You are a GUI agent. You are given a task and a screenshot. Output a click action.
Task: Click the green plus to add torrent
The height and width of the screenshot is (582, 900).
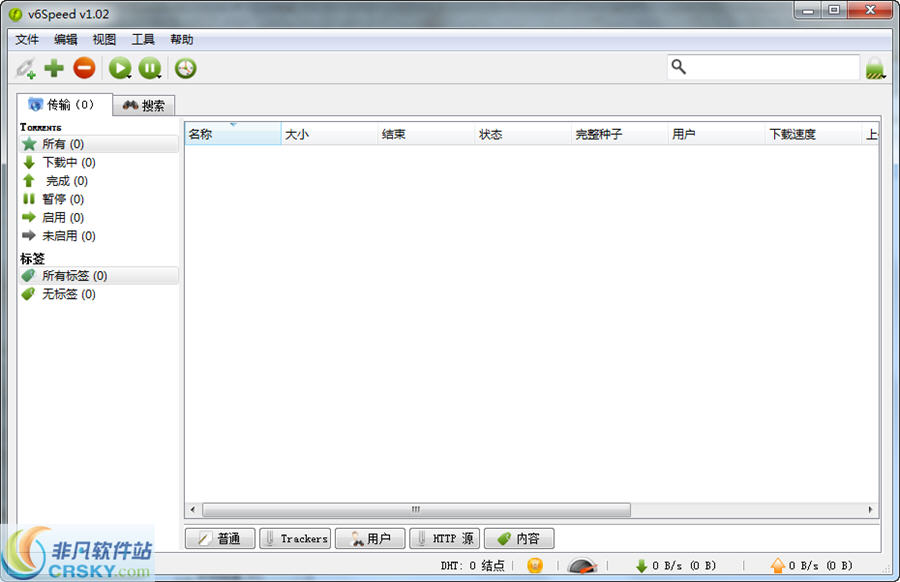click(54, 68)
